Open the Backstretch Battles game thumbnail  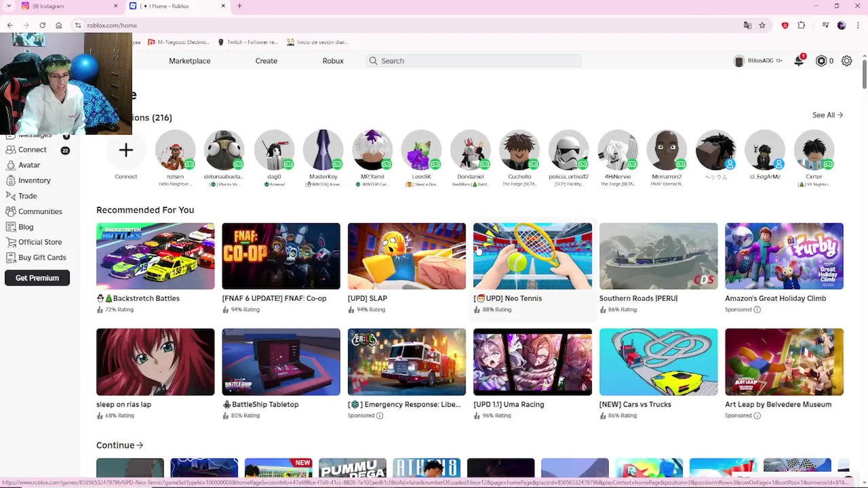coord(155,256)
